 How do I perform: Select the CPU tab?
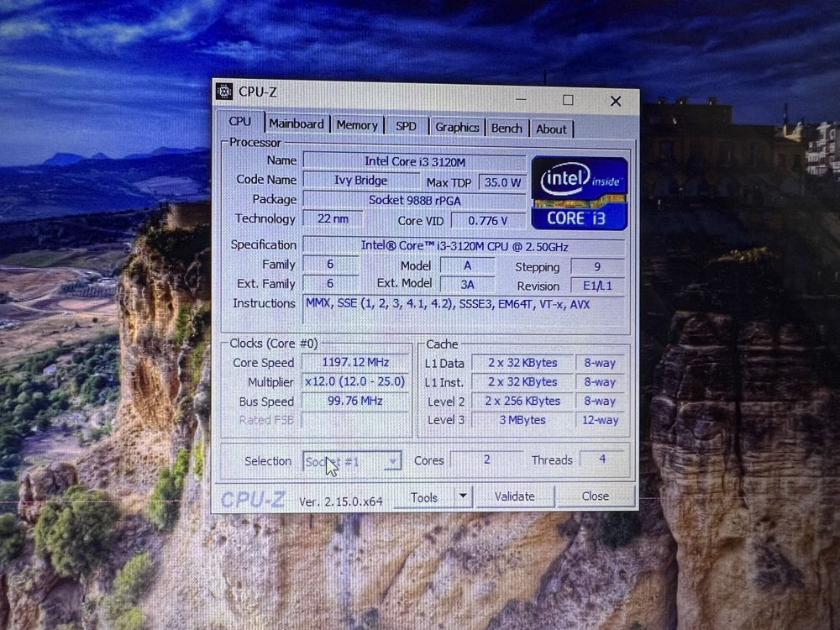240,122
